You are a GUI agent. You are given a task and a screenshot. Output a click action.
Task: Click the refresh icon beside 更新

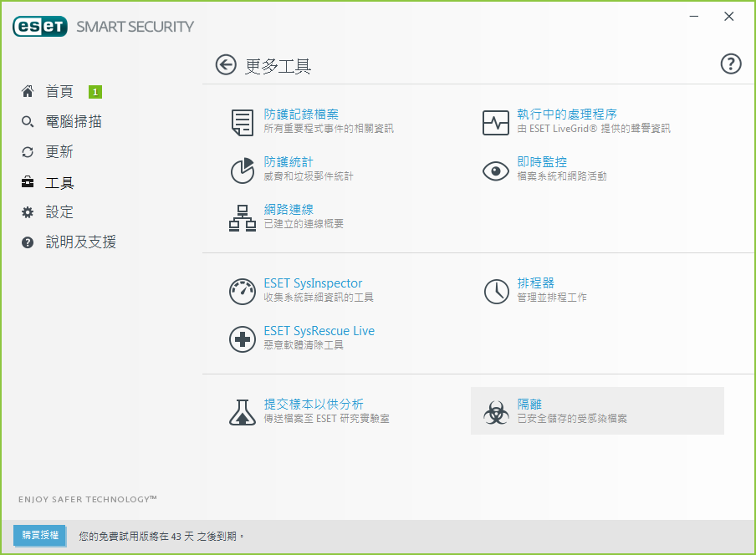28,152
